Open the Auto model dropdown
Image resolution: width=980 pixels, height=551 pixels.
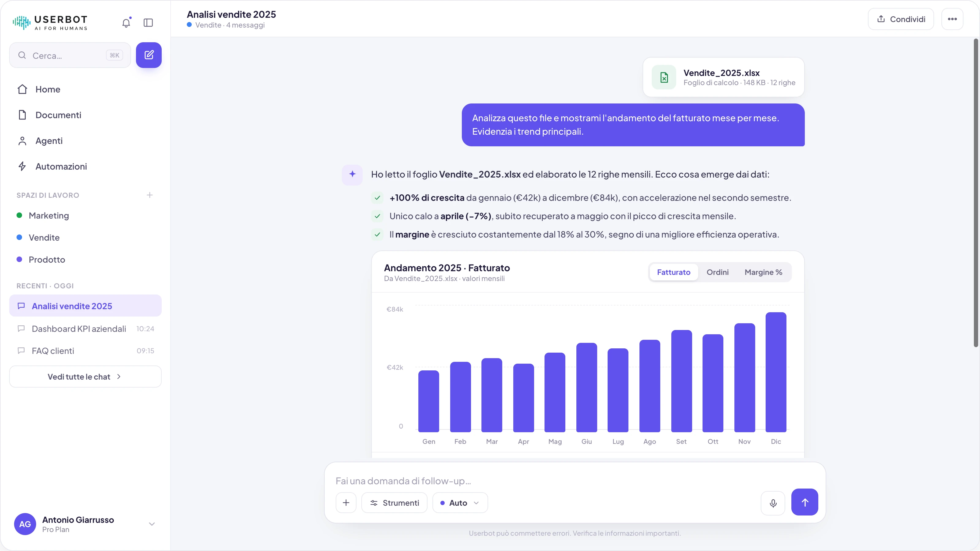460,503
